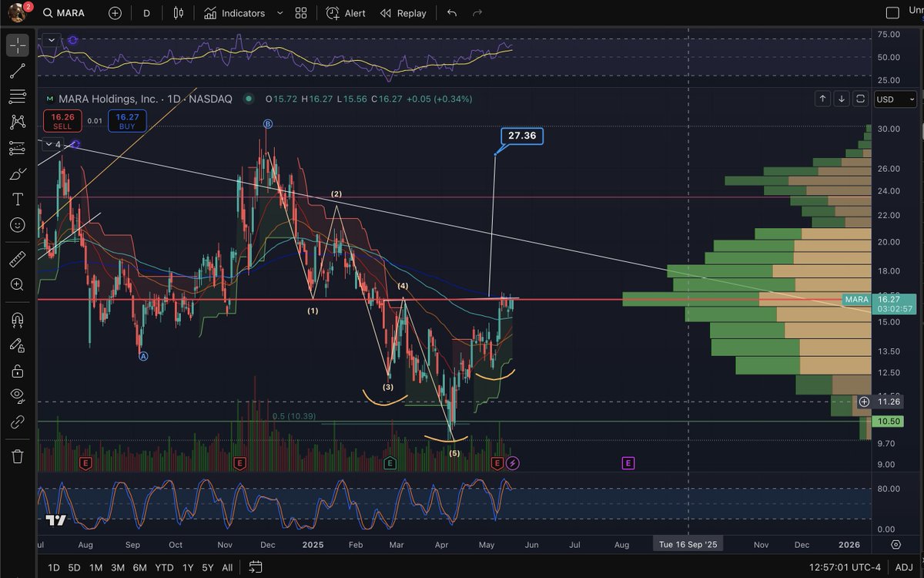The height and width of the screenshot is (578, 924).
Task: Toggle magnet mode for drawings
Action: [18, 319]
